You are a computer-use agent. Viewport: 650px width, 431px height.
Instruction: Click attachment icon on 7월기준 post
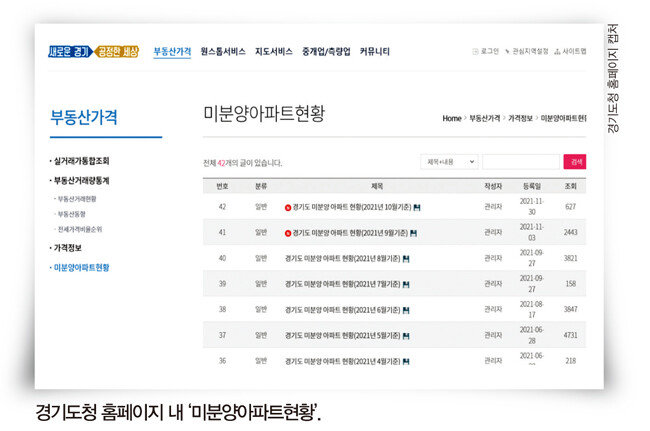(x=406, y=285)
